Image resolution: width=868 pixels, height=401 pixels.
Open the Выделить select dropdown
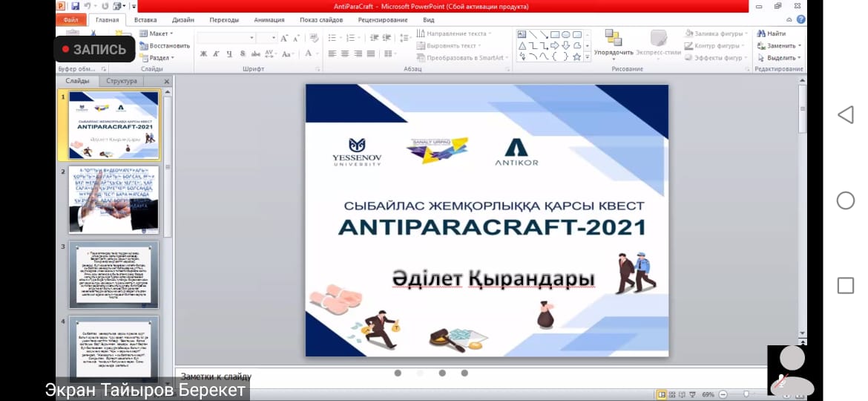tap(777, 58)
